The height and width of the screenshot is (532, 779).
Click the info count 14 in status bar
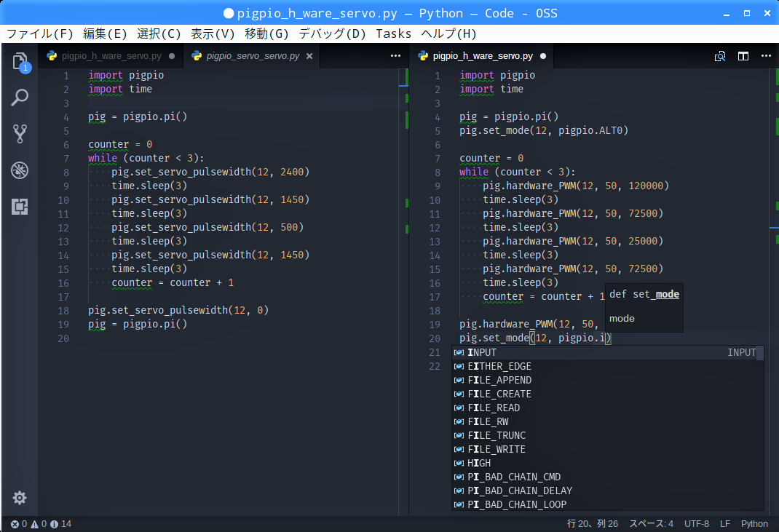60,524
